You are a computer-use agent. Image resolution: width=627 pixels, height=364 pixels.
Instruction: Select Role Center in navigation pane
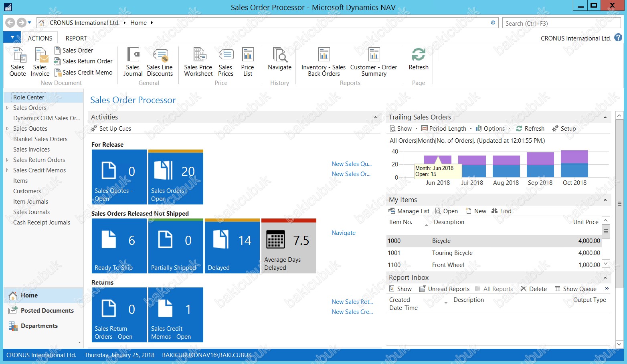(29, 97)
